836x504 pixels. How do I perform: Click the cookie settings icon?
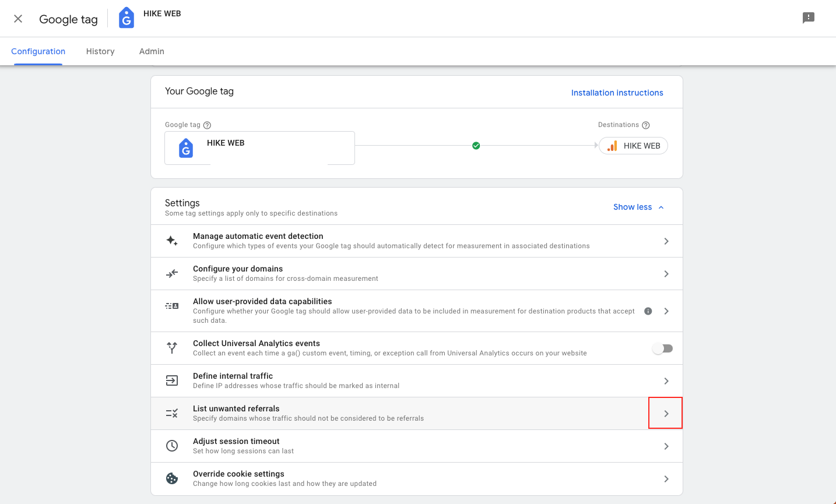(x=172, y=478)
